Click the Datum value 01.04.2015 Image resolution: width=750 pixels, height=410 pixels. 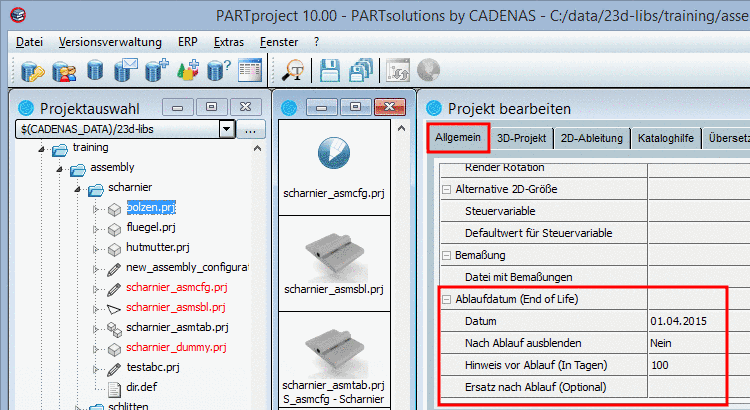point(678,321)
